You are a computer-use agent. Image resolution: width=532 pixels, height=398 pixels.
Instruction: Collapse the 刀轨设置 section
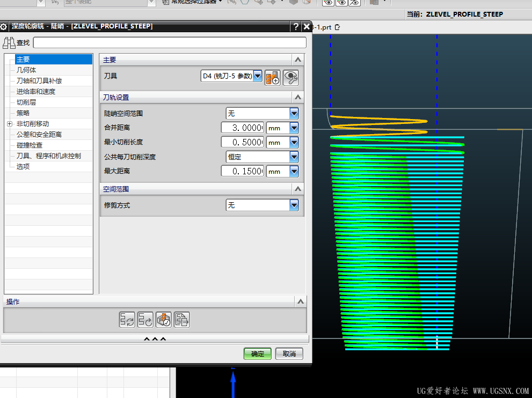(297, 97)
